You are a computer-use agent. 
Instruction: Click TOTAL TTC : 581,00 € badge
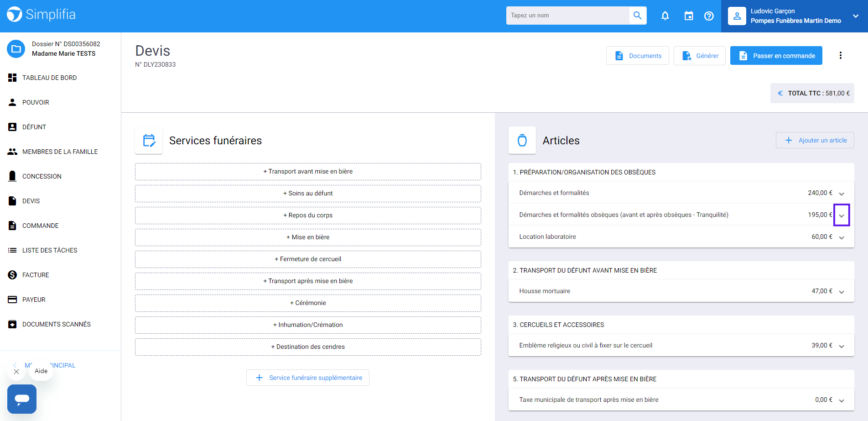click(x=812, y=93)
